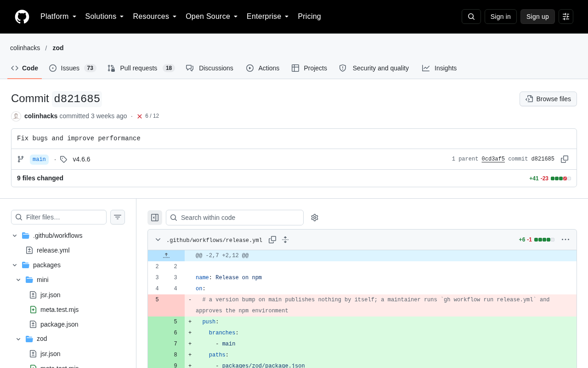Click Filter files input field
Screen dimensions: 588x368
59,217
